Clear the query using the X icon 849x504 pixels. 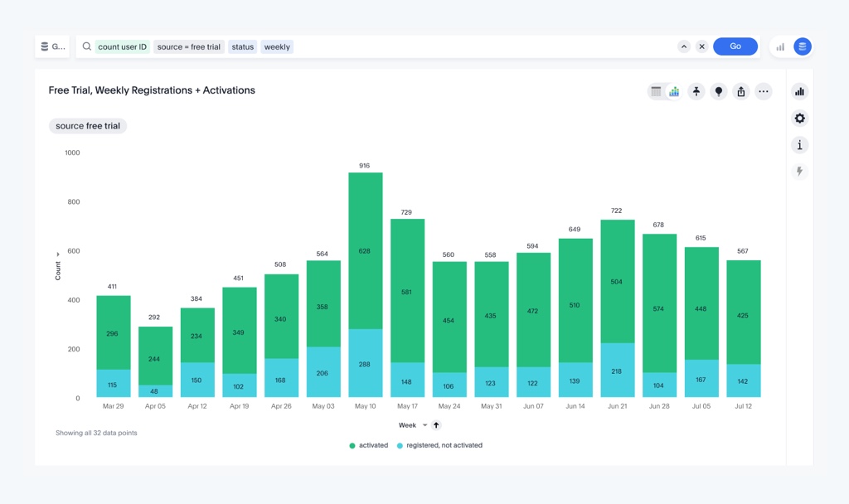click(x=702, y=46)
